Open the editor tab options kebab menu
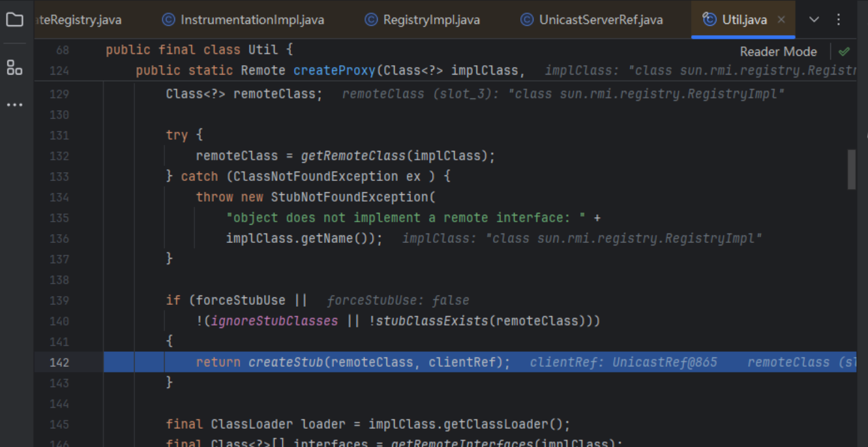The width and height of the screenshot is (868, 447). pyautogui.click(x=839, y=19)
